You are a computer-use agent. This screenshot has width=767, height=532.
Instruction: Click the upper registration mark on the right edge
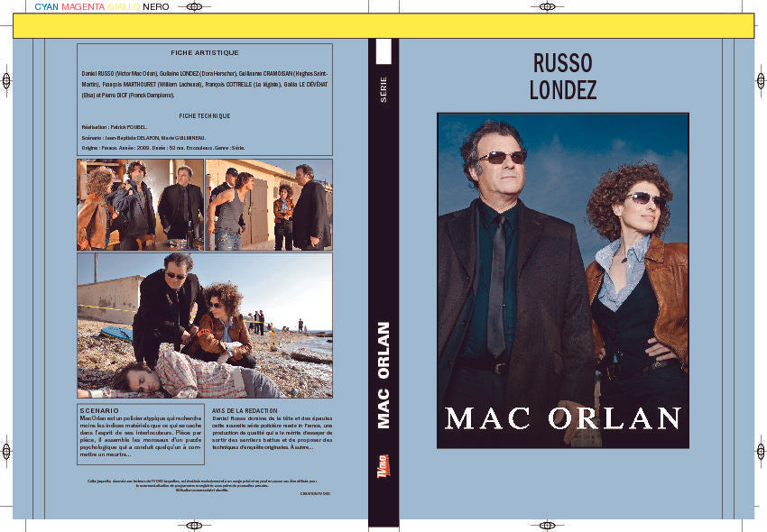pyautogui.click(x=761, y=80)
